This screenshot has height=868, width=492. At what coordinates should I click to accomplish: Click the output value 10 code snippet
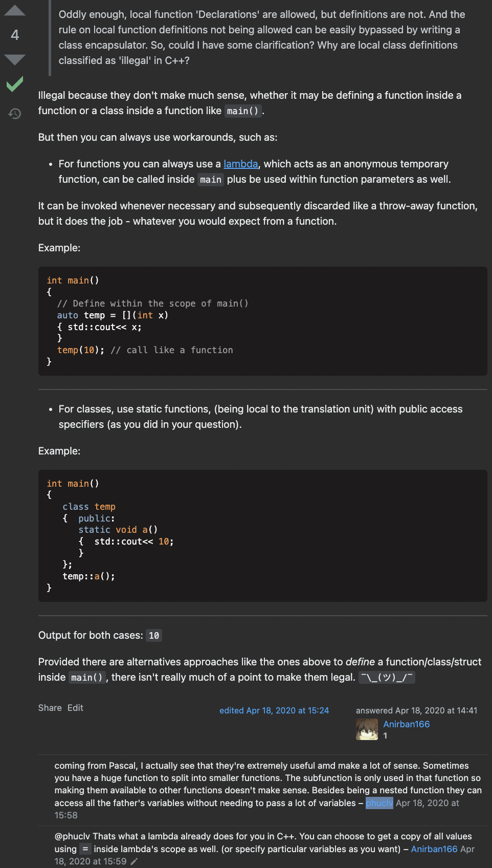pos(153,636)
